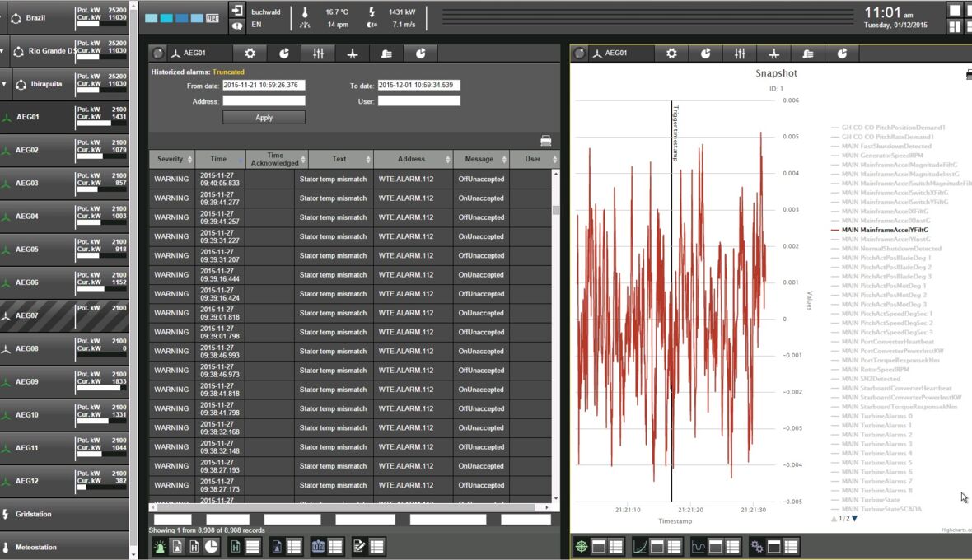Image resolution: width=972 pixels, height=560 pixels.
Task: Select AEG01 turbine in sidebar
Action: tap(64, 116)
